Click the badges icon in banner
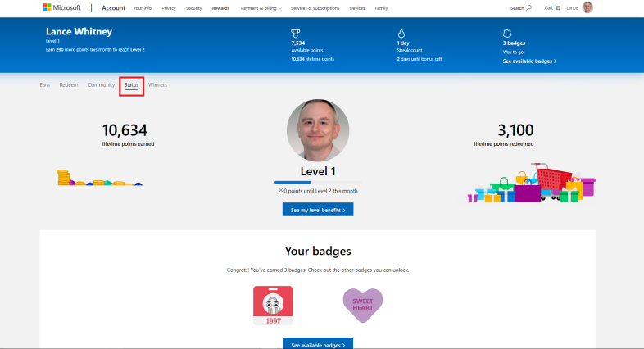 [507, 34]
